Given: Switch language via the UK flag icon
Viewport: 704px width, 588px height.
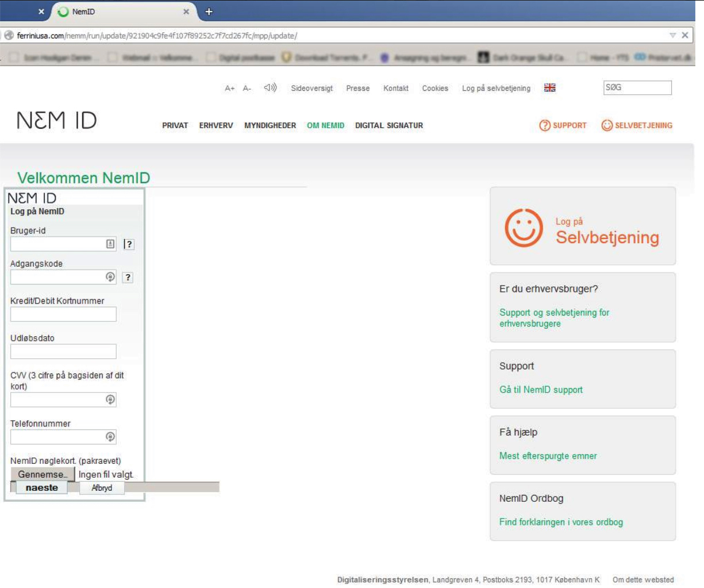Looking at the screenshot, I should point(550,87).
